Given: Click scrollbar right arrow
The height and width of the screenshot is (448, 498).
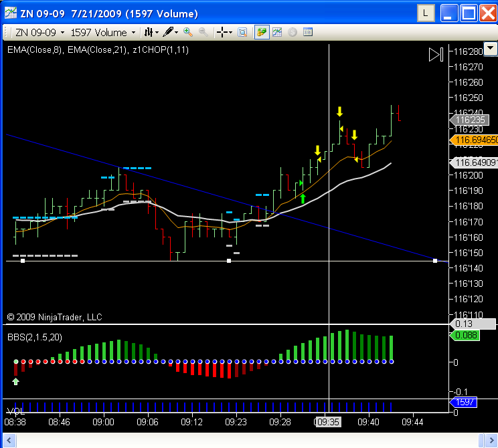Looking at the screenshot, I should click(491, 441).
